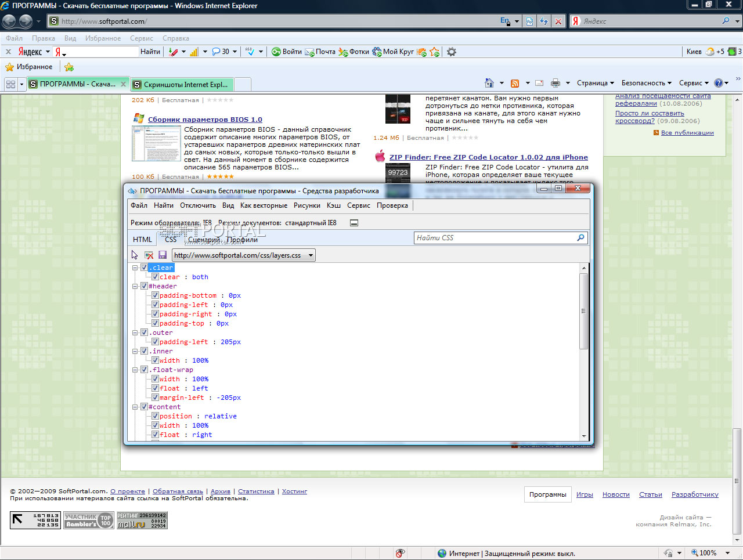Open the Файл menu in developer tools
Viewport: 743px width, 560px height.
click(x=139, y=205)
